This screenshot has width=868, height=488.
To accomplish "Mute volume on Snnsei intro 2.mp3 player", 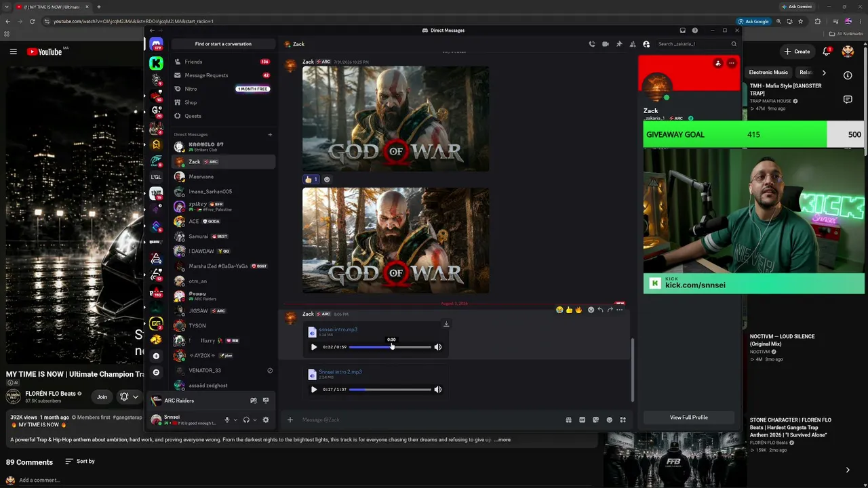I will 438,390.
